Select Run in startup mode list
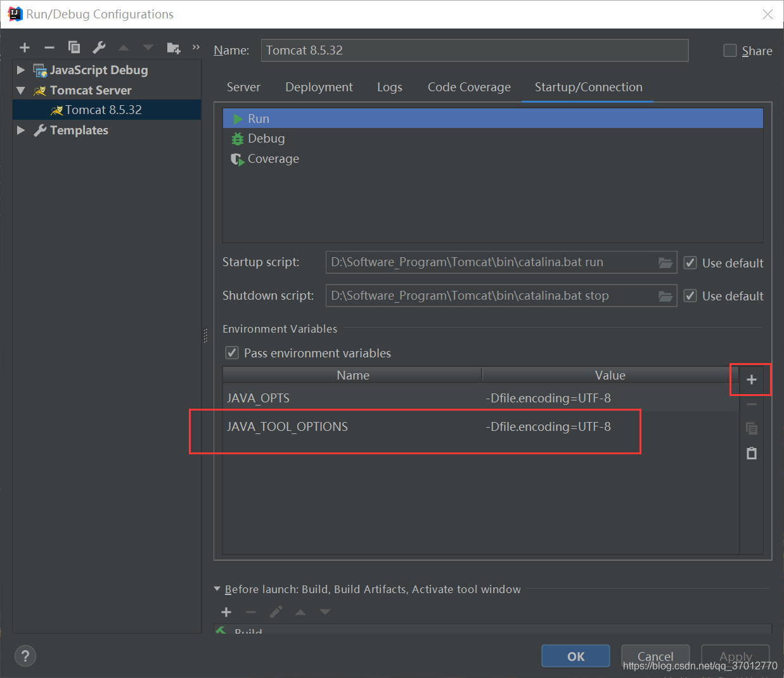 [x=493, y=118]
